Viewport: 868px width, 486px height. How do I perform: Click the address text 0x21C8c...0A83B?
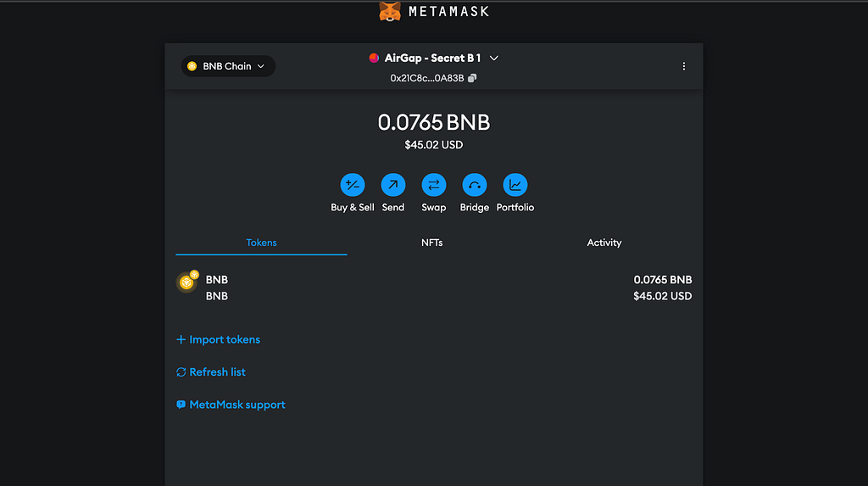(x=427, y=78)
